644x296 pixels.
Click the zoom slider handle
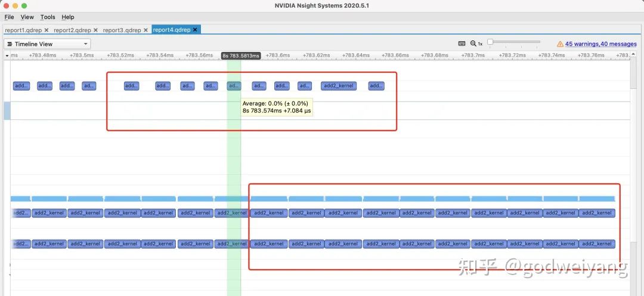(490, 42)
